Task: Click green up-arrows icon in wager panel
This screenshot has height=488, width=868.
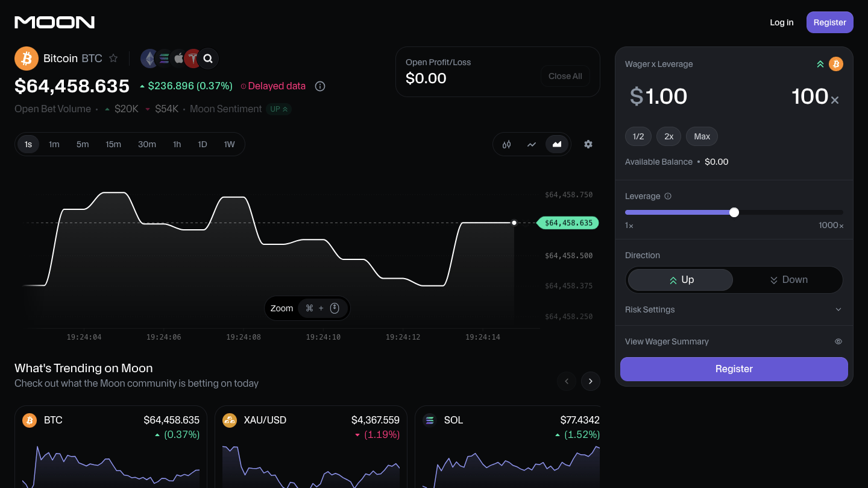Action: pos(820,64)
